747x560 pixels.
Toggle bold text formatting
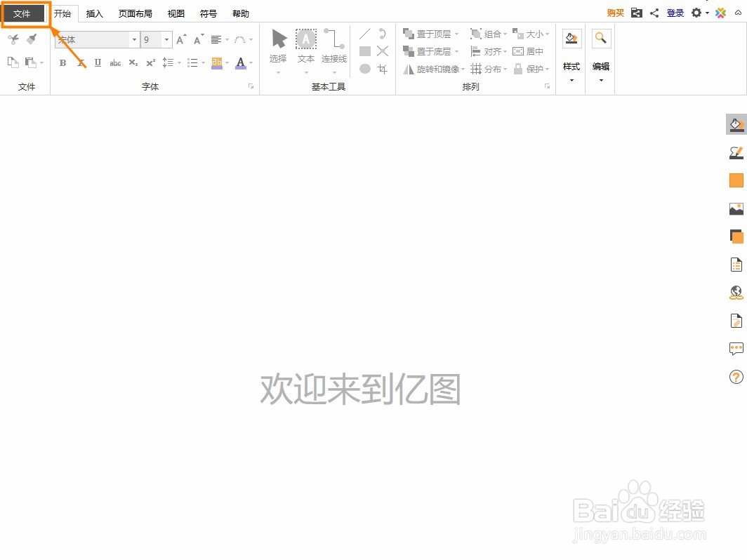(62, 63)
